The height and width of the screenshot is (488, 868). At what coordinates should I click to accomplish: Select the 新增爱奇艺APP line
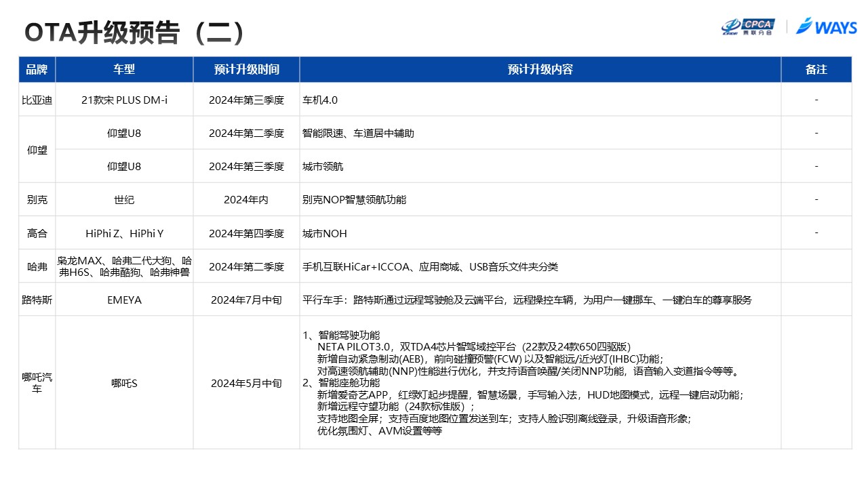pos(530,394)
